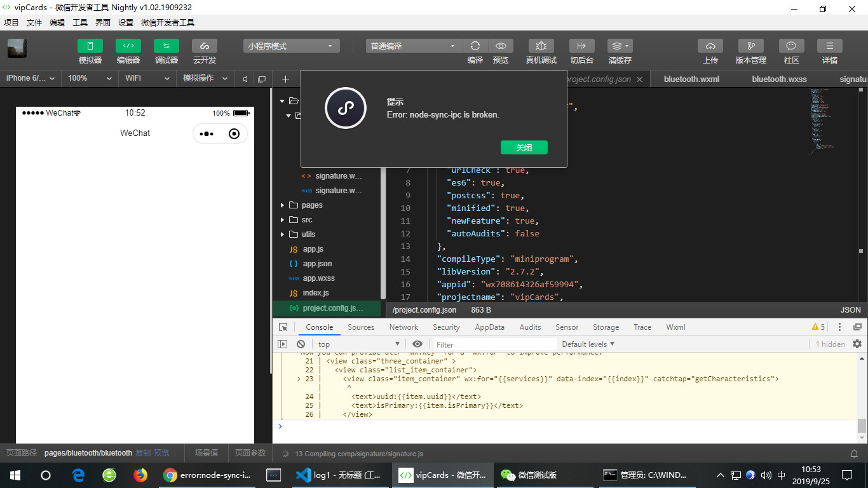Toggle the console sidebar icon
The height and width of the screenshot is (488, 868).
point(283,344)
